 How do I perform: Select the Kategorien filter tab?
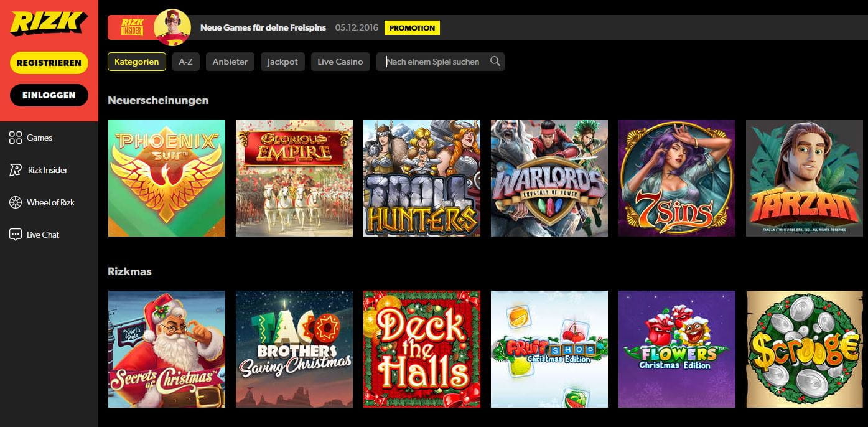point(136,62)
